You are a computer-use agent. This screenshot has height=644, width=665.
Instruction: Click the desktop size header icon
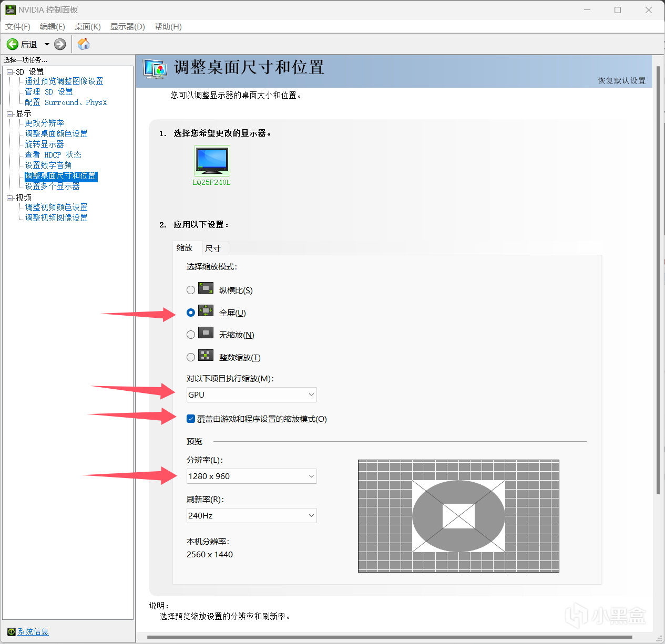(155, 69)
